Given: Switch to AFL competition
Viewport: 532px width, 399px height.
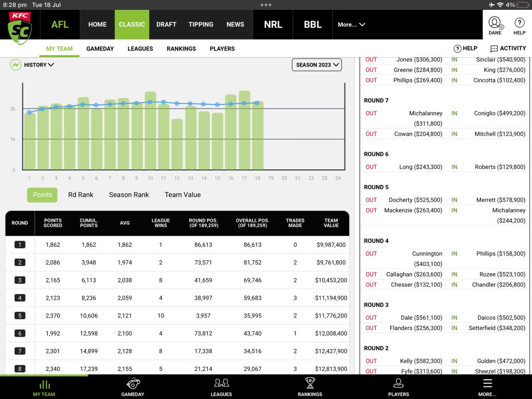Looking at the screenshot, I should tap(60, 24).
